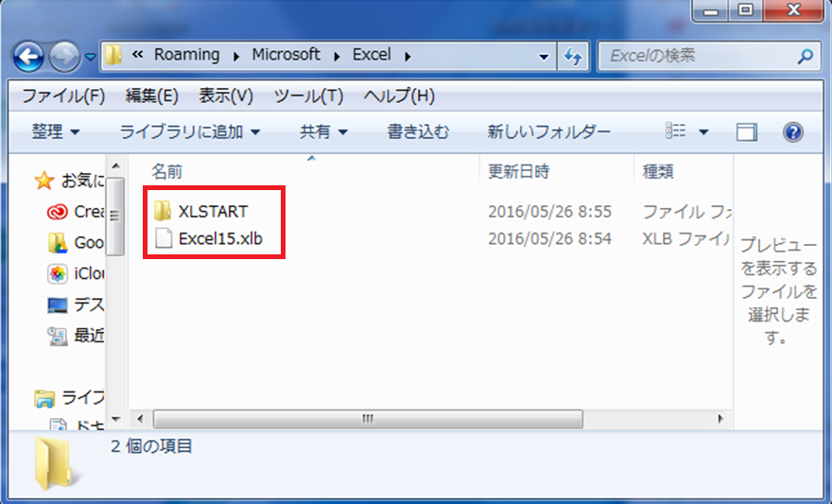Open the ライブラリに追加 dropdown
The image size is (832, 504).
(190, 131)
